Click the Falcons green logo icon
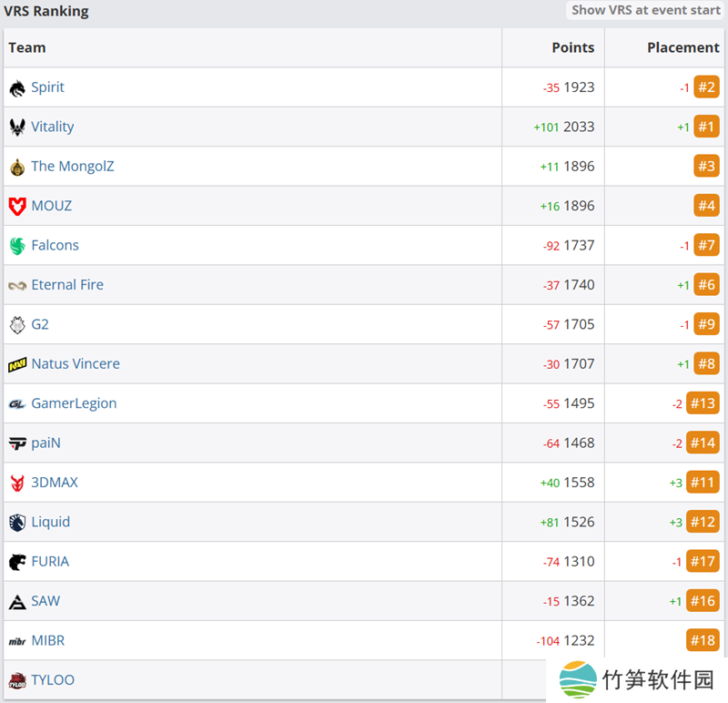Image resolution: width=728 pixels, height=703 pixels. click(17, 246)
